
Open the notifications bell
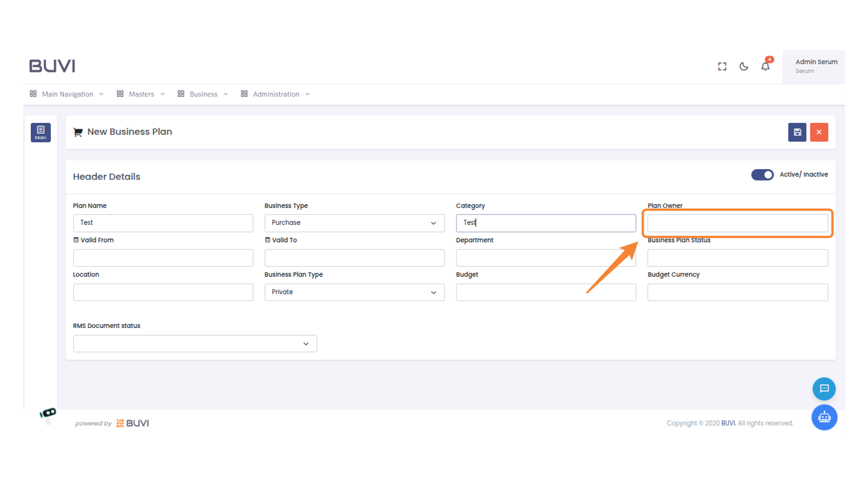[765, 66]
